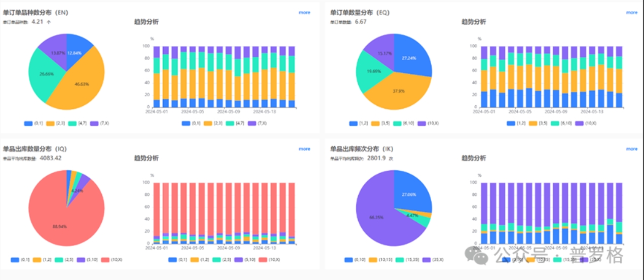Select the purple 66.35% slice in the IK pie
644x280 pixels.
[x=375, y=218]
